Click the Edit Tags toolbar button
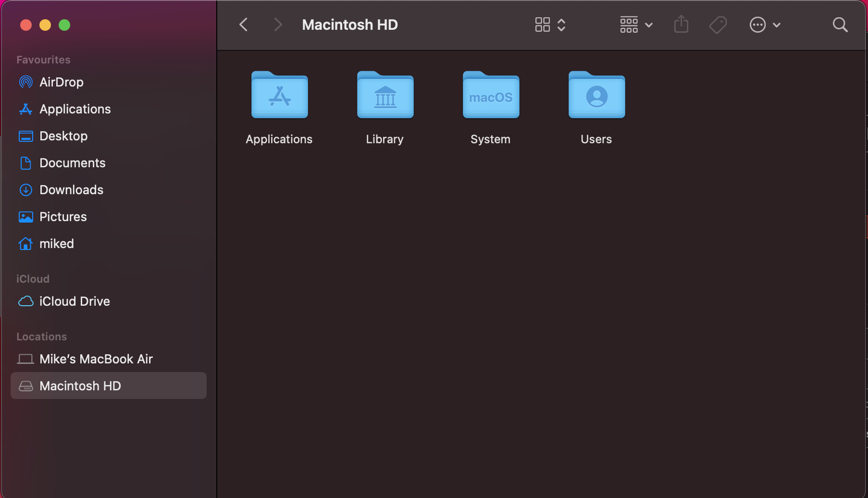Screen dimensions: 868x498 718,25
